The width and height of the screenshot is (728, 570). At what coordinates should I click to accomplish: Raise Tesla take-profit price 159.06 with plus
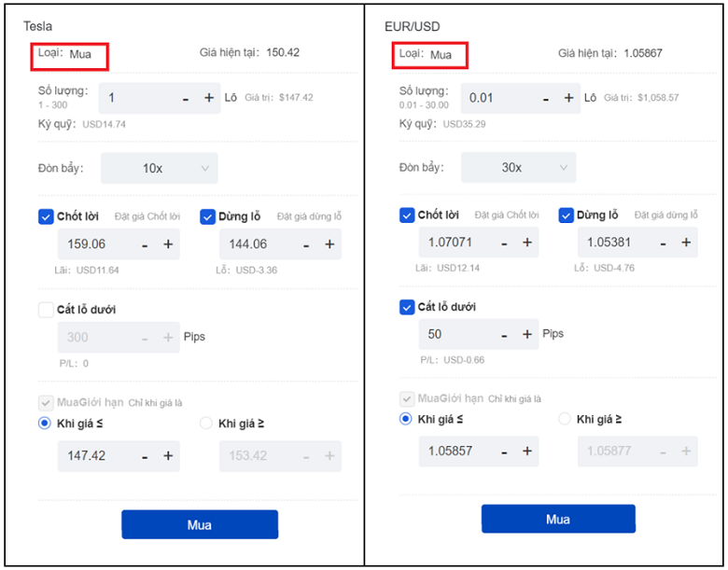168,244
